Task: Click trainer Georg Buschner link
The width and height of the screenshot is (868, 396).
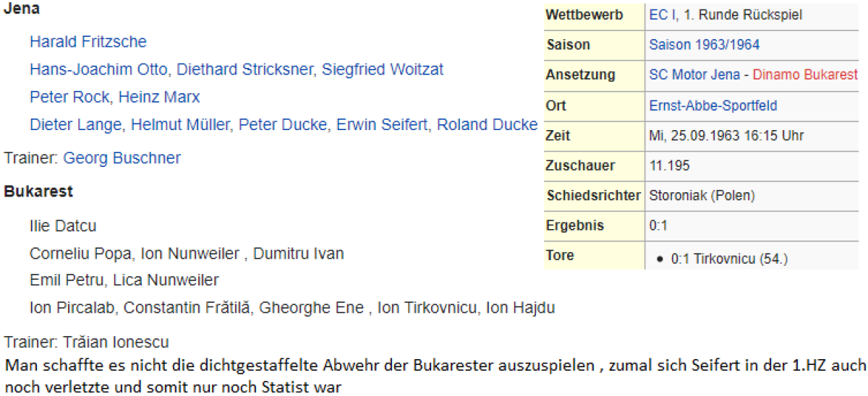Action: (122, 158)
